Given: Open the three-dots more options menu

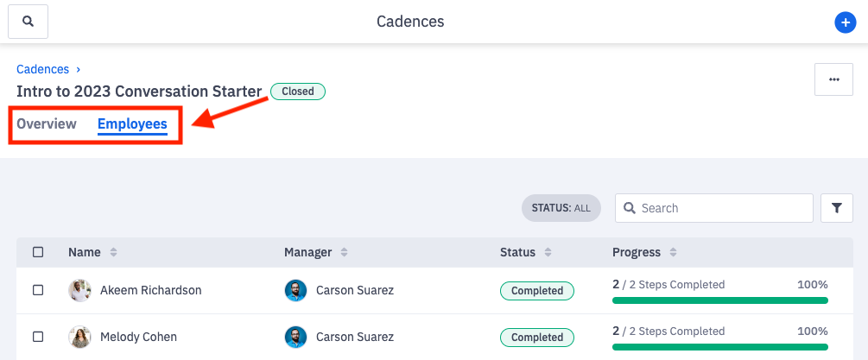Looking at the screenshot, I should coord(833,79).
